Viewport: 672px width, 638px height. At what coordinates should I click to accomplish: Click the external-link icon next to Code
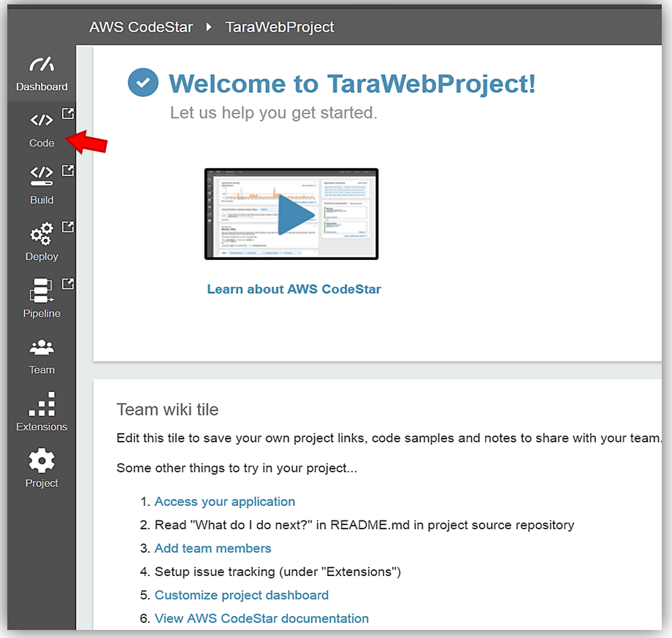[67, 113]
